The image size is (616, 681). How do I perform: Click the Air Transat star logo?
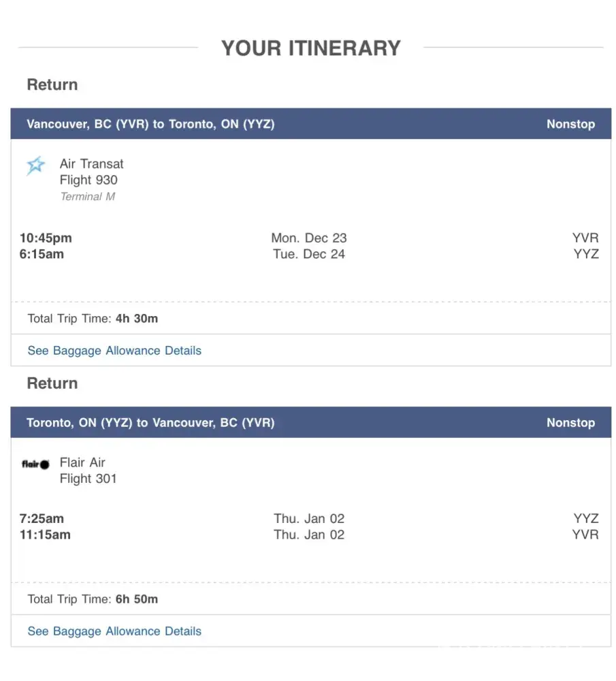[x=35, y=165]
